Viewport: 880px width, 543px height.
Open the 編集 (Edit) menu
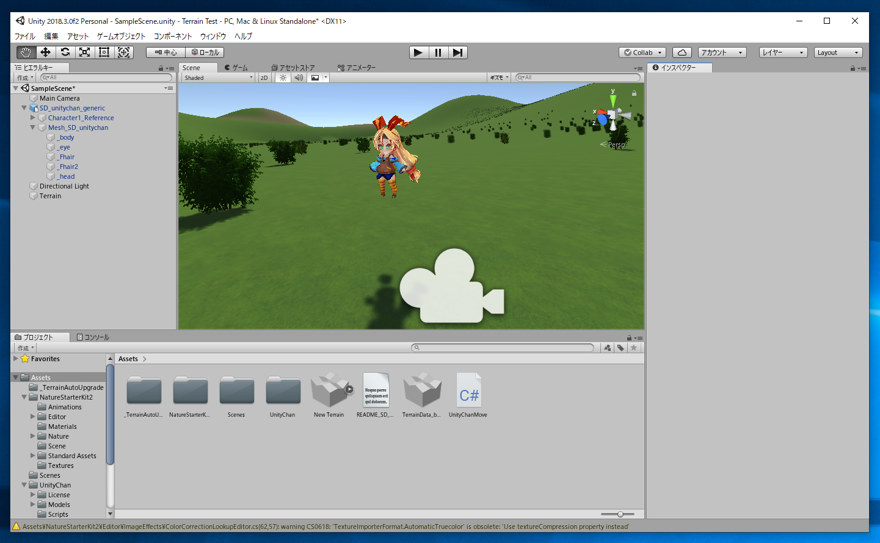51,36
